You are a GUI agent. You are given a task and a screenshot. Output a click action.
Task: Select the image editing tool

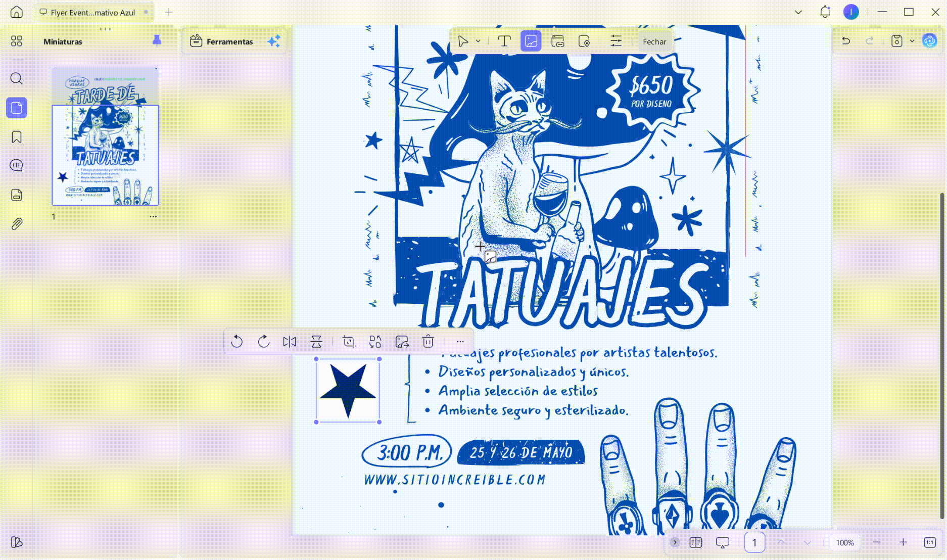(531, 41)
